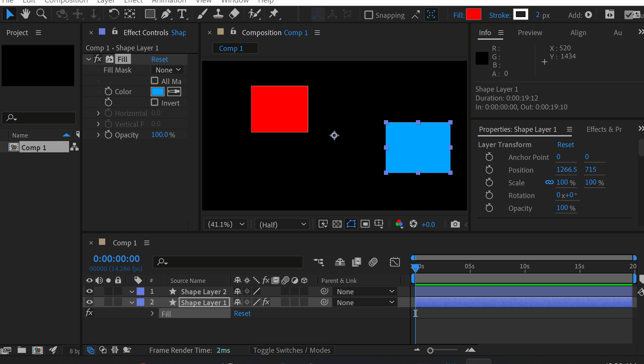This screenshot has height=364, width=644.
Task: Click Fill effect color eyedropper
Action: click(174, 92)
